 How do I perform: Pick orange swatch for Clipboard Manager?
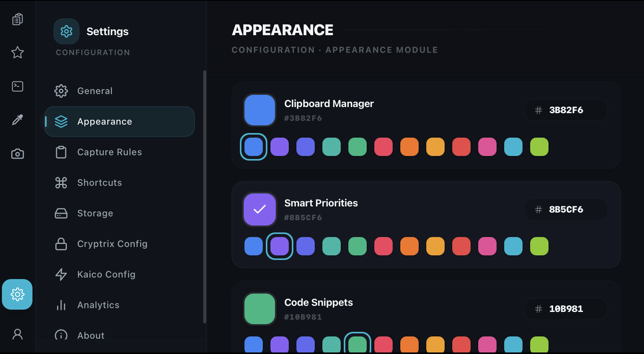pos(409,147)
